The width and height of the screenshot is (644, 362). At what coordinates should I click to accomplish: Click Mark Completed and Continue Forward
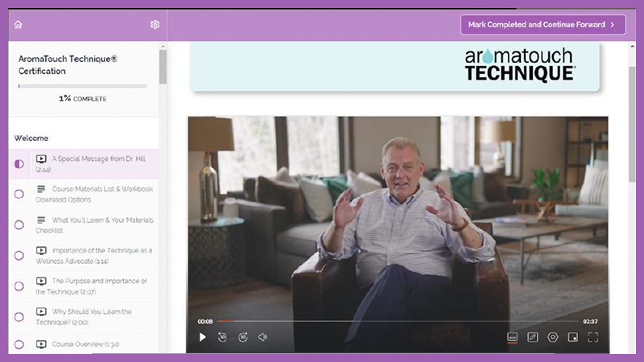[x=543, y=25]
